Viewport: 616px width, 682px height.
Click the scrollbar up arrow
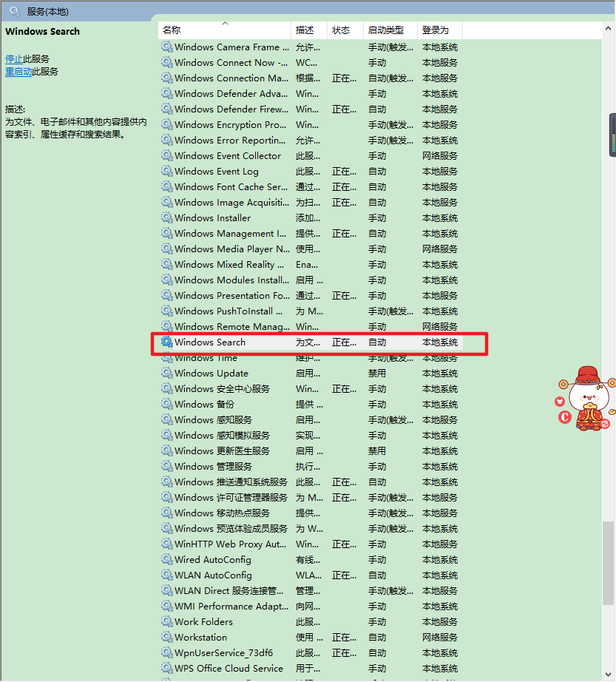point(608,28)
